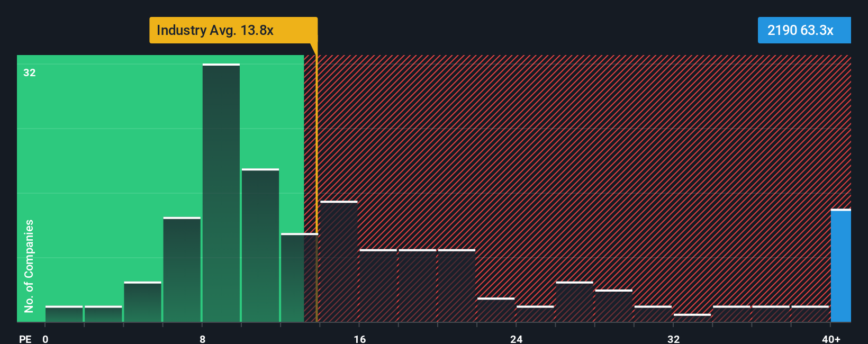The width and height of the screenshot is (868, 344).
Task: Click the PE axis label
Action: click(x=25, y=339)
